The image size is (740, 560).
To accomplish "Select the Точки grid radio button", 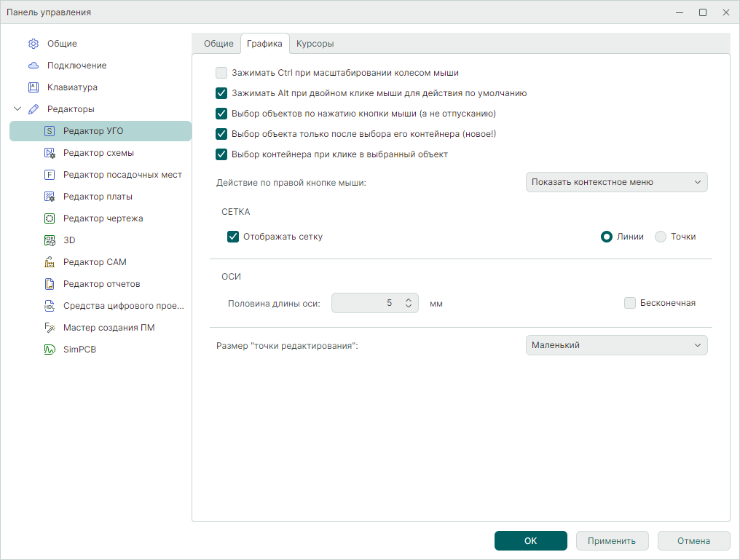I will (x=661, y=237).
